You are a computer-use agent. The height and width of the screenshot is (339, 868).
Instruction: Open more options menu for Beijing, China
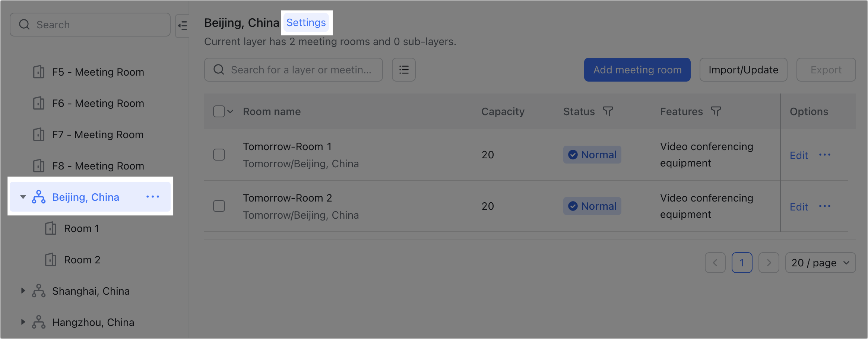tap(153, 197)
